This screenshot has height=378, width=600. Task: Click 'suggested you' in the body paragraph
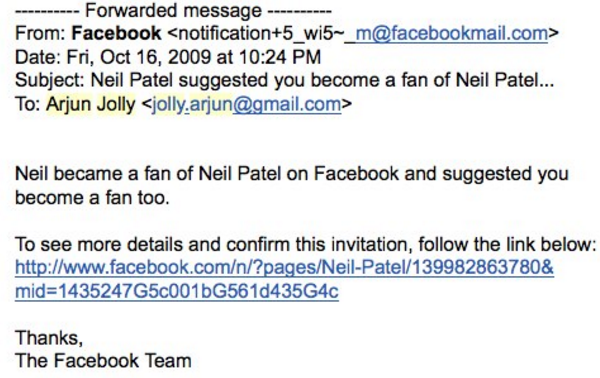505,174
